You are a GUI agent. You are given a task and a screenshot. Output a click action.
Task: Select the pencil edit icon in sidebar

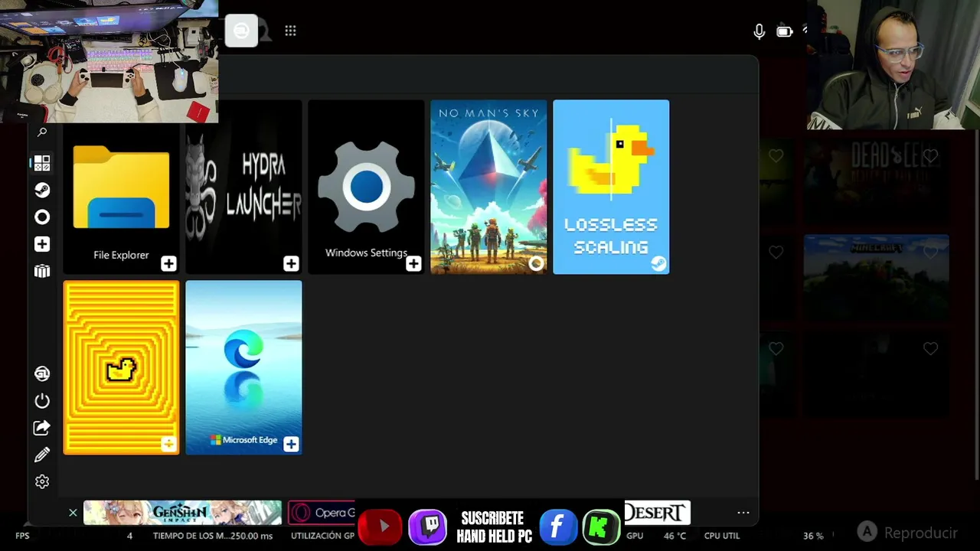click(42, 455)
